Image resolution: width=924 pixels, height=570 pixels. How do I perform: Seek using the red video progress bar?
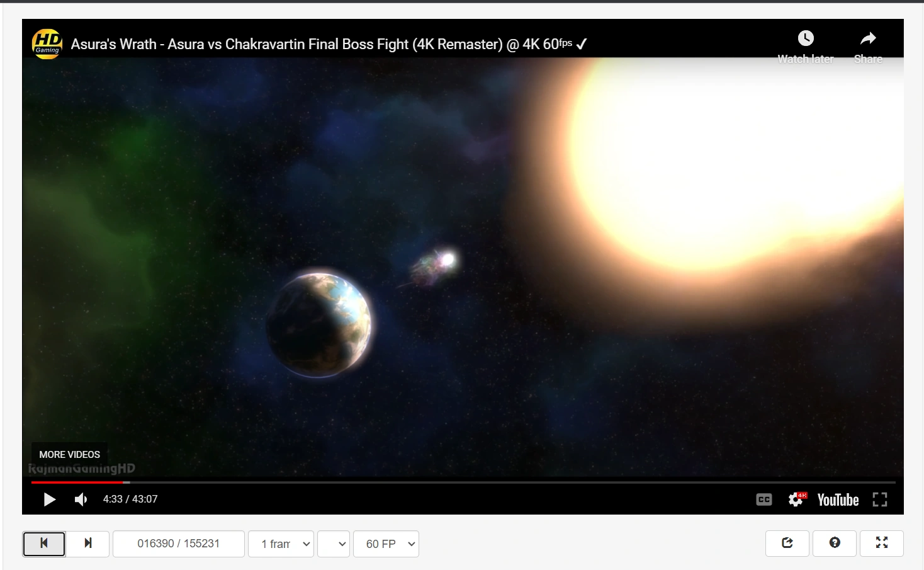tap(463, 482)
